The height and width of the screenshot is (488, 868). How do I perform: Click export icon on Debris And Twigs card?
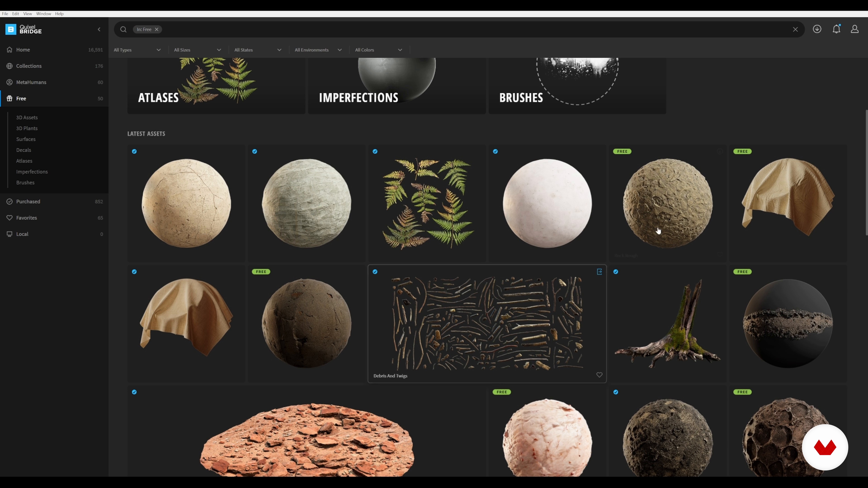pyautogui.click(x=599, y=271)
